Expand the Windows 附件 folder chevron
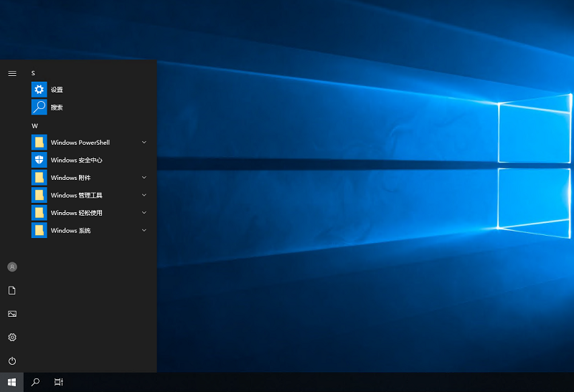Screen dimensions: 574x392 pyautogui.click(x=144, y=178)
